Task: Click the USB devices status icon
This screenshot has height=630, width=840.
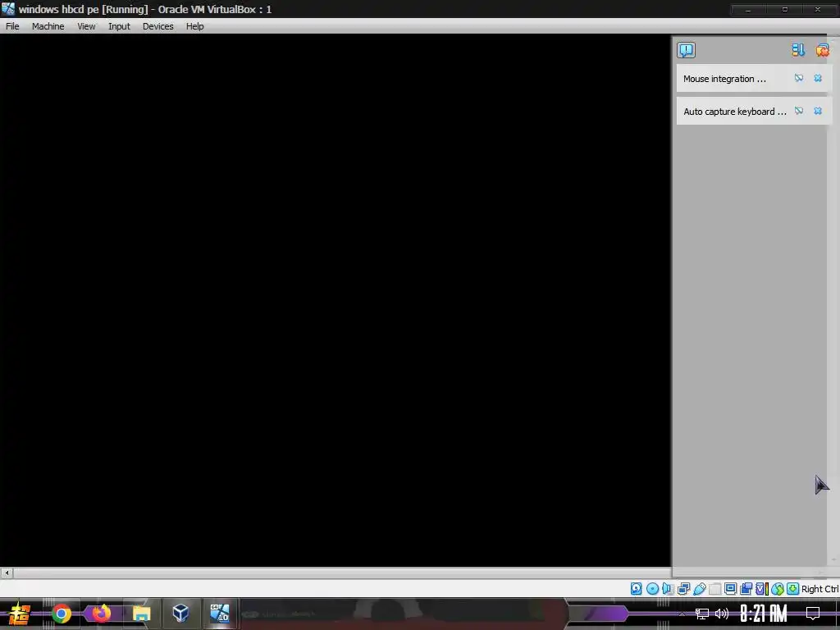Action: tap(700, 589)
